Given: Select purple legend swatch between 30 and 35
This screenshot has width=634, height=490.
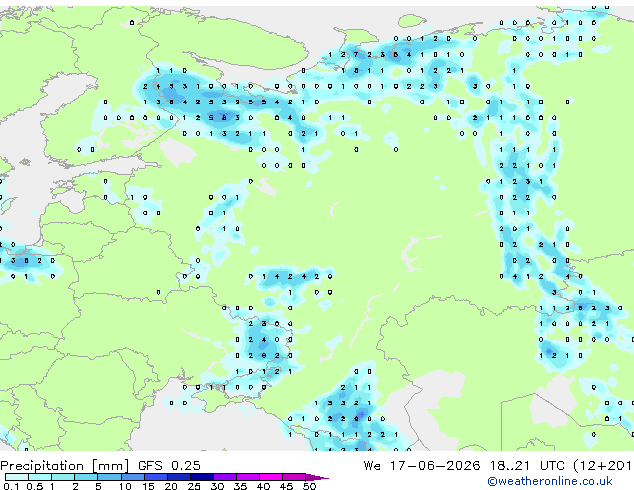Looking at the screenshot, I should point(225,477).
